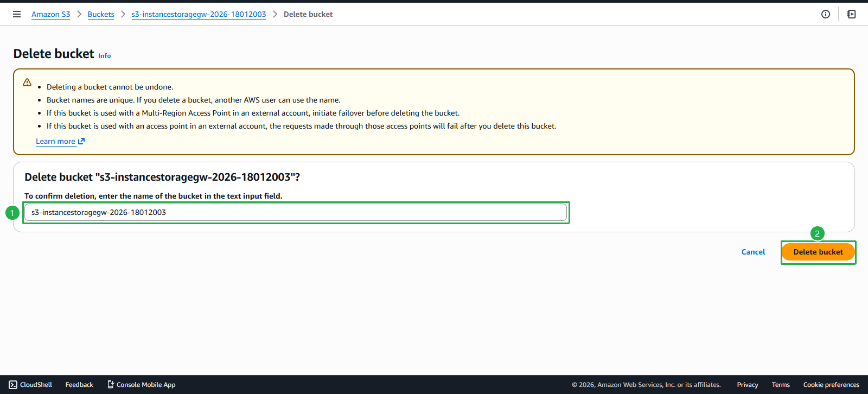Image resolution: width=868 pixels, height=394 pixels.
Task: Click external link icon beside Learn more
Action: [x=81, y=141]
